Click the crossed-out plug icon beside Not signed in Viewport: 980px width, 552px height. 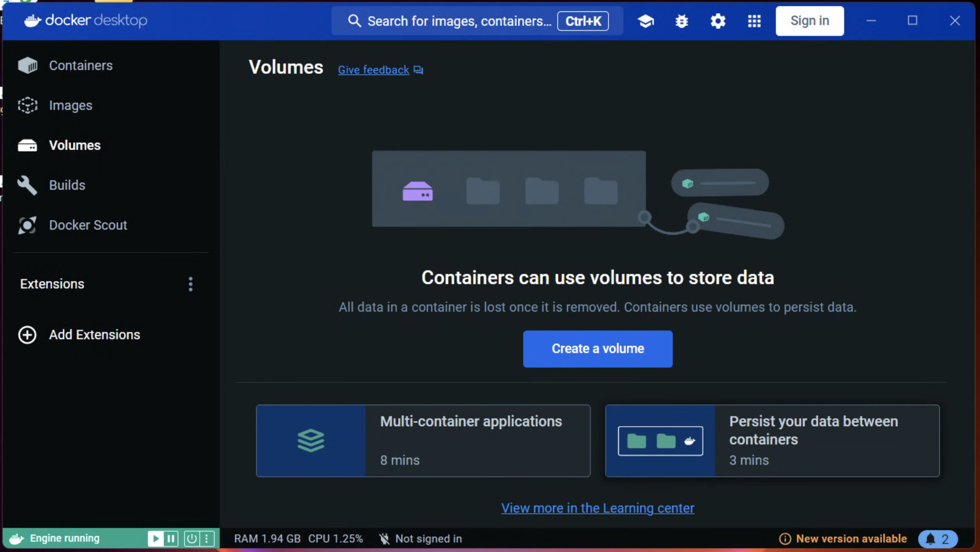point(384,539)
